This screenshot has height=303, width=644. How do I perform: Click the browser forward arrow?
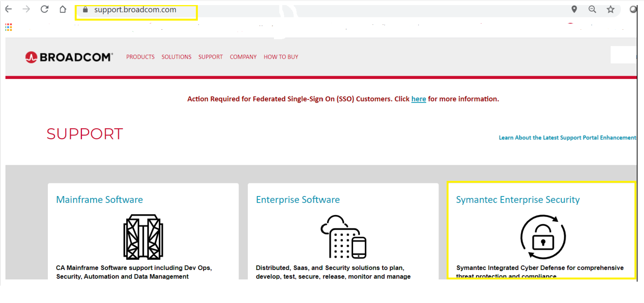(x=26, y=9)
